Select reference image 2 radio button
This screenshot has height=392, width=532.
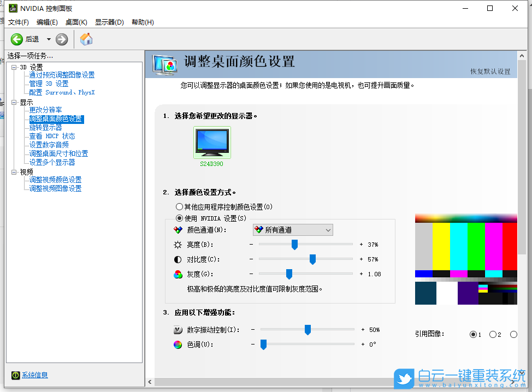click(x=493, y=334)
